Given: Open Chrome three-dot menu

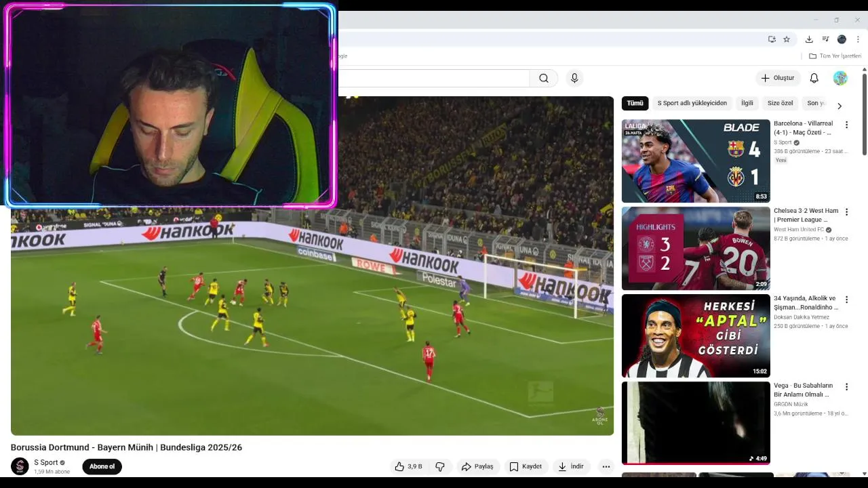Looking at the screenshot, I should coord(858,39).
